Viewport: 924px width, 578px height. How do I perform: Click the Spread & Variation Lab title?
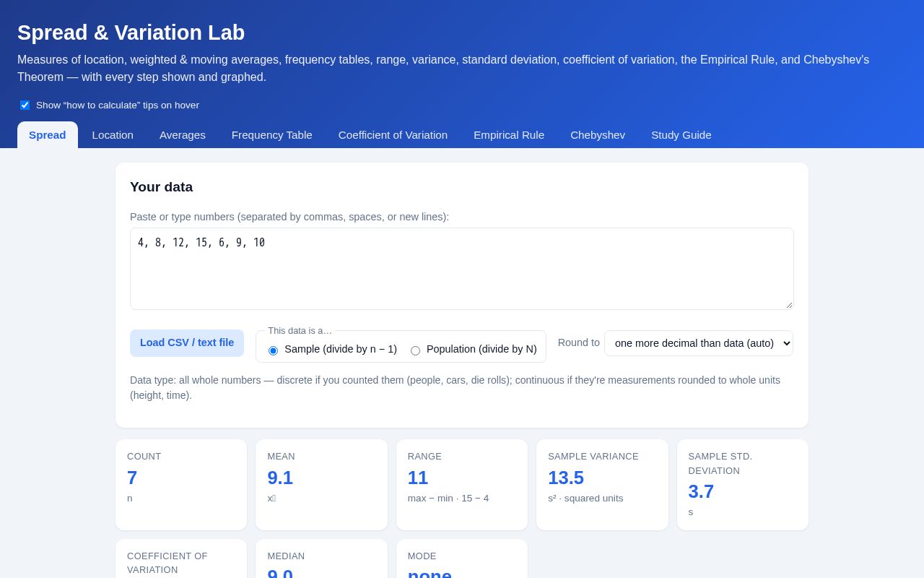pyautogui.click(x=131, y=33)
